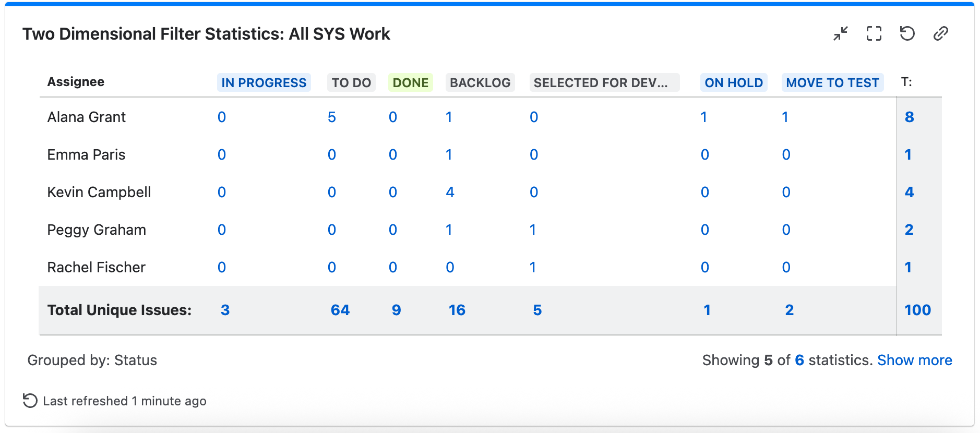Open DONE status column header
The width and height of the screenshot is (980, 433).
tap(411, 82)
